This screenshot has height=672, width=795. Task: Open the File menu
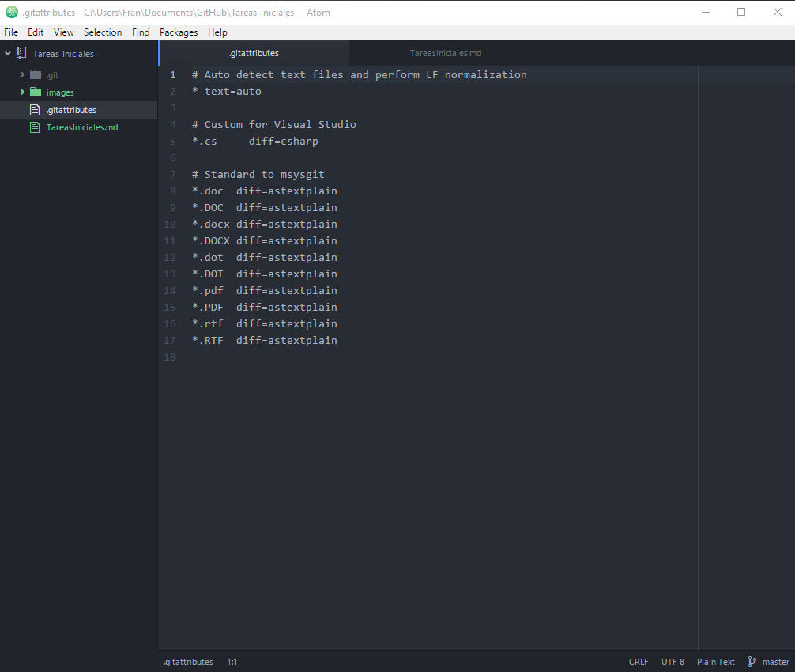pos(11,32)
